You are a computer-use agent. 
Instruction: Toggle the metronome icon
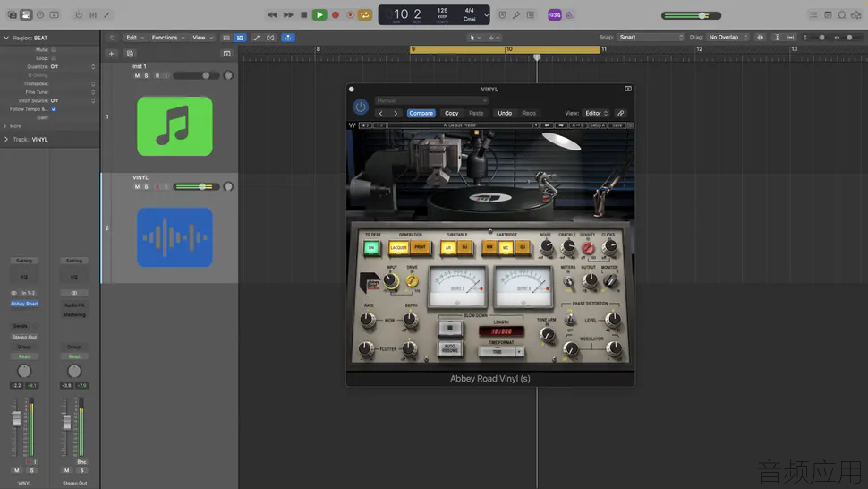point(569,15)
